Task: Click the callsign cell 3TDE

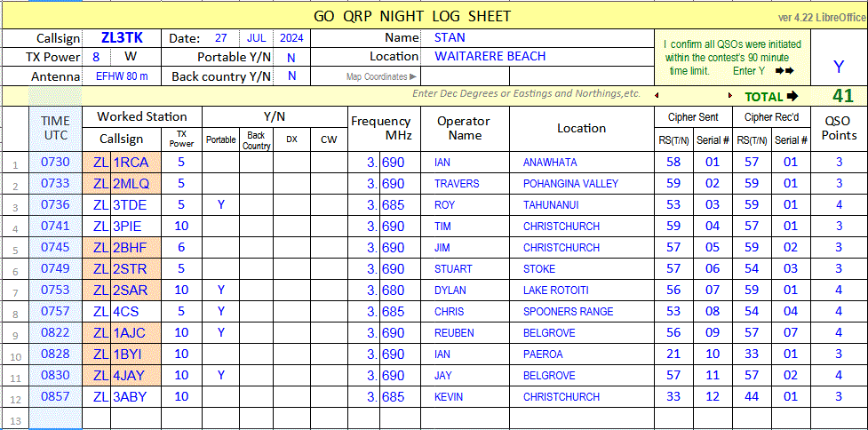Action: pyautogui.click(x=136, y=205)
